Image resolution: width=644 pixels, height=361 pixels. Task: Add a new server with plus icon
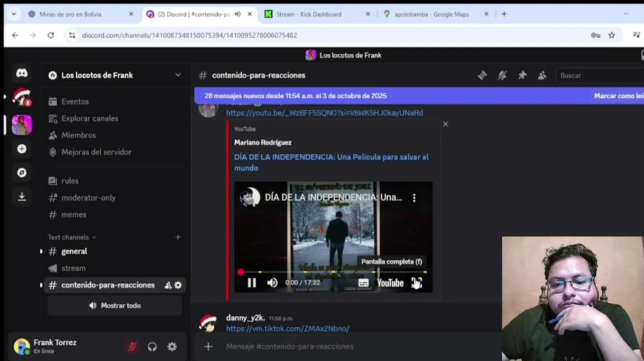22,149
